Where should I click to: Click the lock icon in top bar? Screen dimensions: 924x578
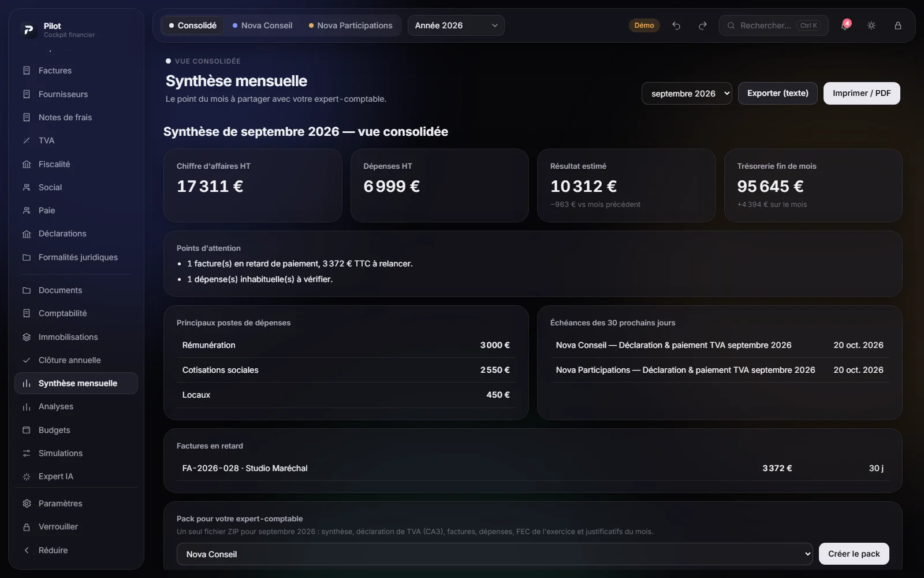tap(898, 25)
